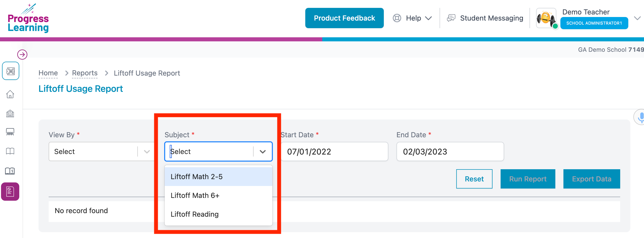Toggle the Subject dropdown arrow
Screen dimensions: 644x238
coord(263,152)
